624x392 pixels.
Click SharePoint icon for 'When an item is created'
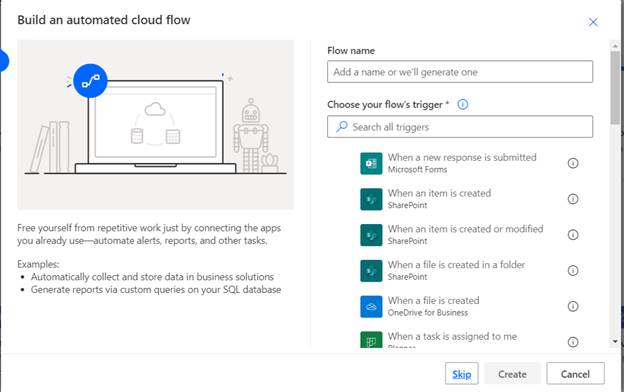click(371, 199)
